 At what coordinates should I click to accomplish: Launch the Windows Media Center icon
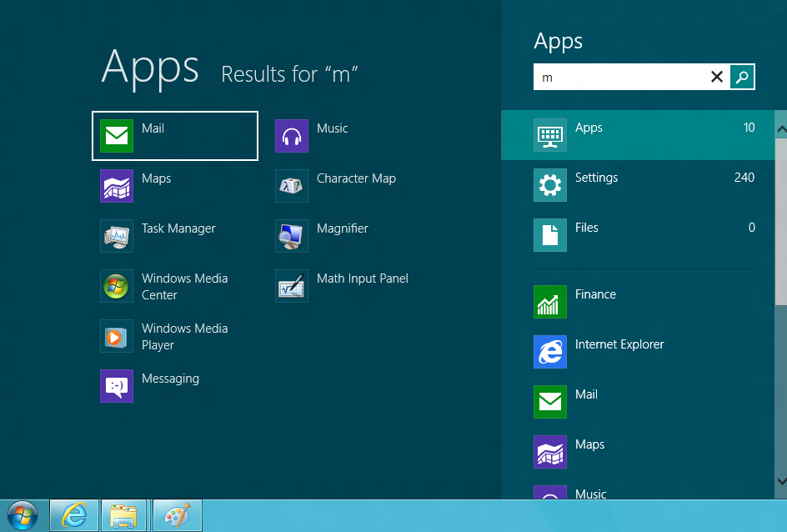click(x=117, y=286)
